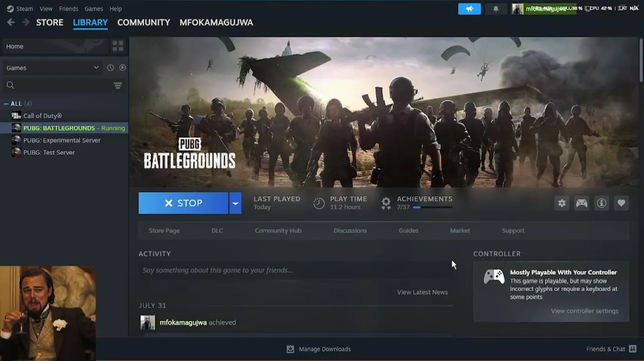Click the play time clock icon
This screenshot has height=361, width=644.
tap(319, 203)
